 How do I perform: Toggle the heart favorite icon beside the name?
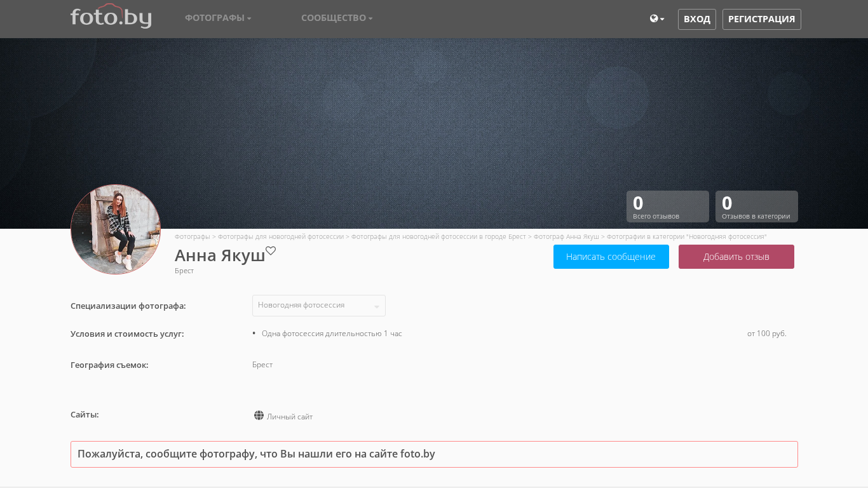(271, 251)
